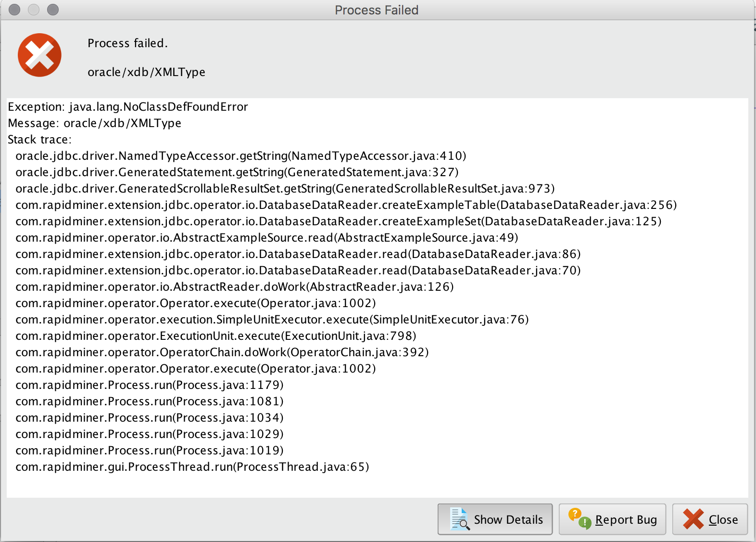Click the "Stack trace:" label
The image size is (756, 542).
coord(39,140)
